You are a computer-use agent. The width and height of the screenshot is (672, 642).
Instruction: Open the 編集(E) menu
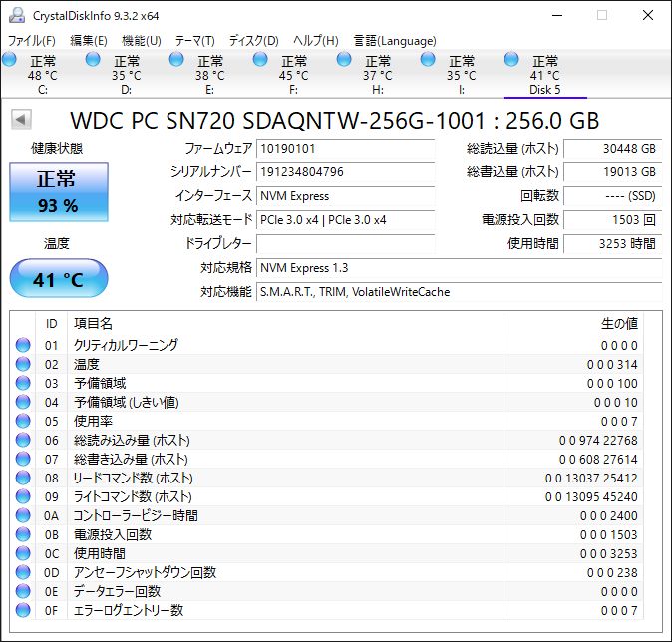click(x=89, y=40)
